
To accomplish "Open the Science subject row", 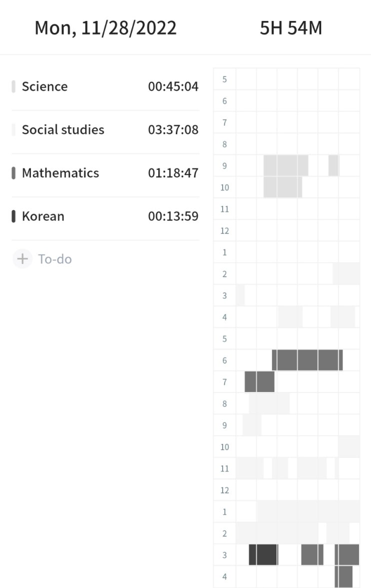I will pyautogui.click(x=105, y=87).
